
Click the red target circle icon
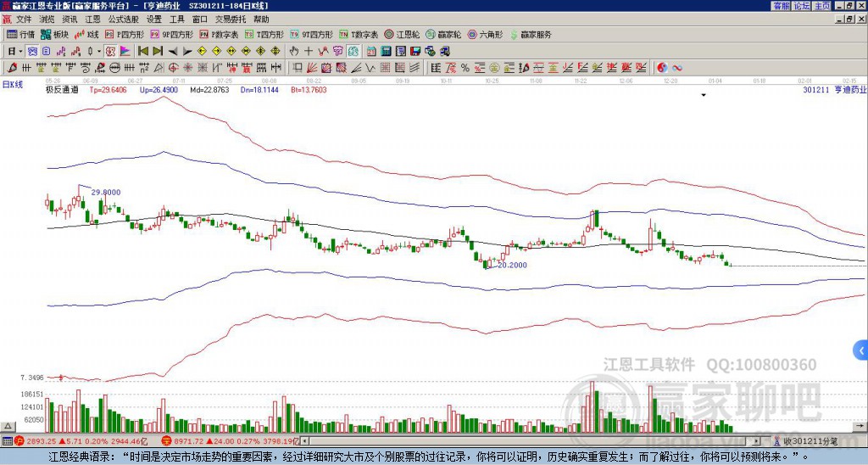coord(173,68)
